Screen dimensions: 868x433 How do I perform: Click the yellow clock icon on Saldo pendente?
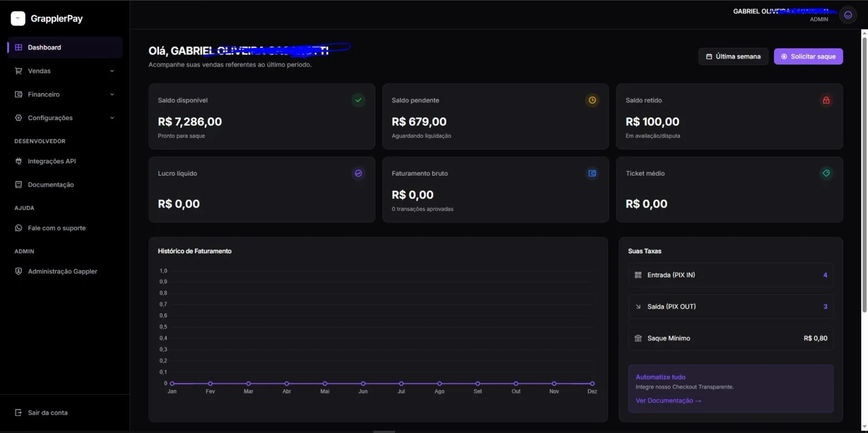click(593, 100)
